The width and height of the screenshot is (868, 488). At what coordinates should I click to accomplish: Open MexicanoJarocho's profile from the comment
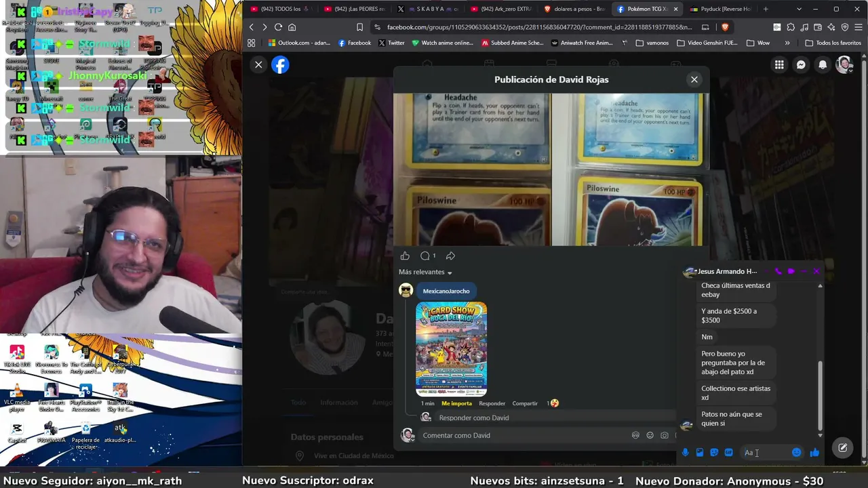(x=446, y=291)
